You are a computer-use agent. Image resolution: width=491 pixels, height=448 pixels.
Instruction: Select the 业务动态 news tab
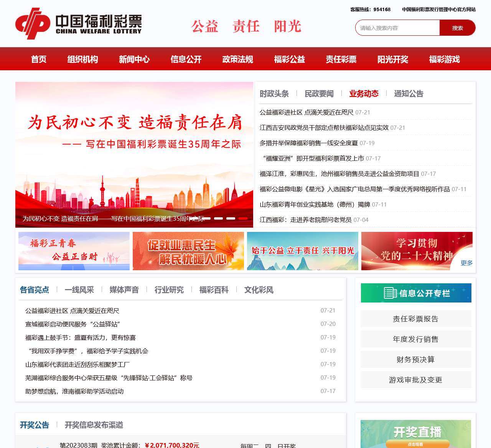tap(364, 93)
